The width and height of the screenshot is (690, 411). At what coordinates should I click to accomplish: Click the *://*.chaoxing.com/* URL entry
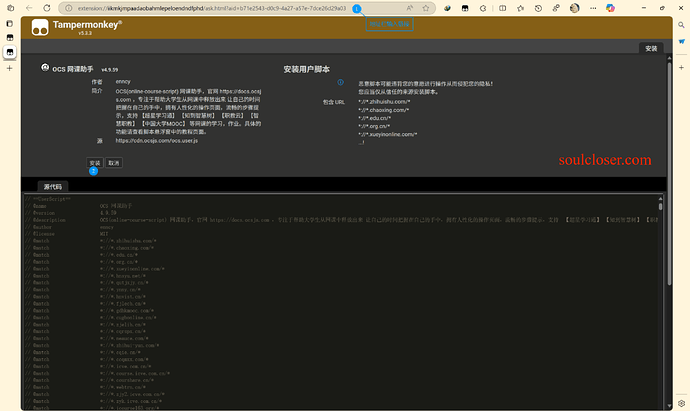384,110
